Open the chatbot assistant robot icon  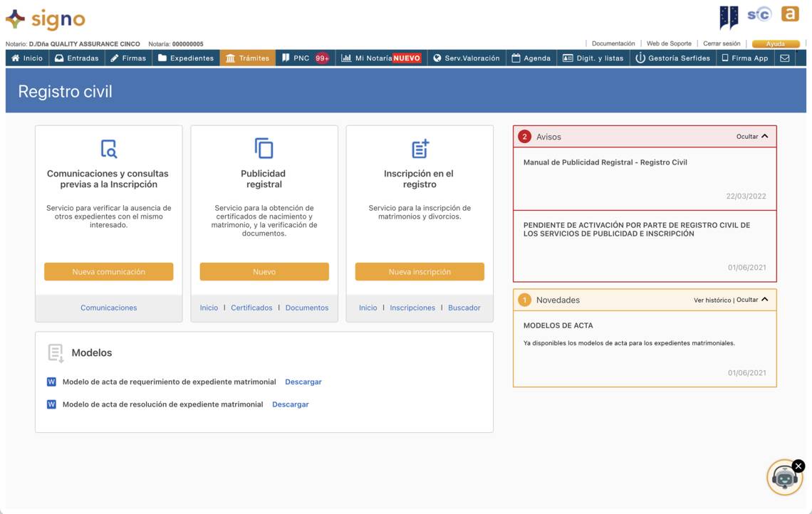(x=784, y=478)
